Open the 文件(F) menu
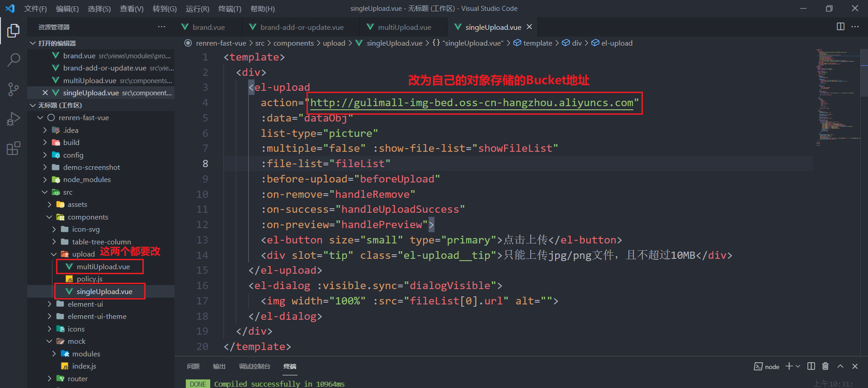 pos(36,9)
